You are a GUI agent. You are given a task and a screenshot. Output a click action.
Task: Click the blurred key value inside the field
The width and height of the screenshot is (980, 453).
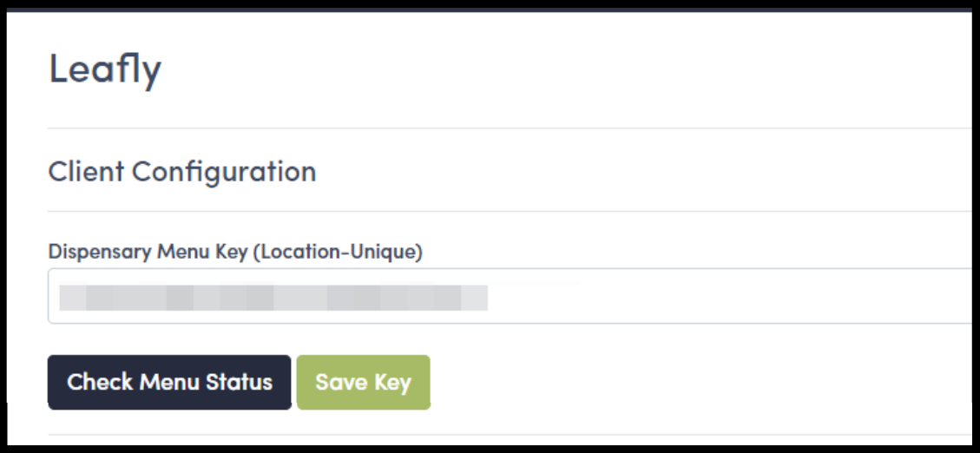[273, 298]
